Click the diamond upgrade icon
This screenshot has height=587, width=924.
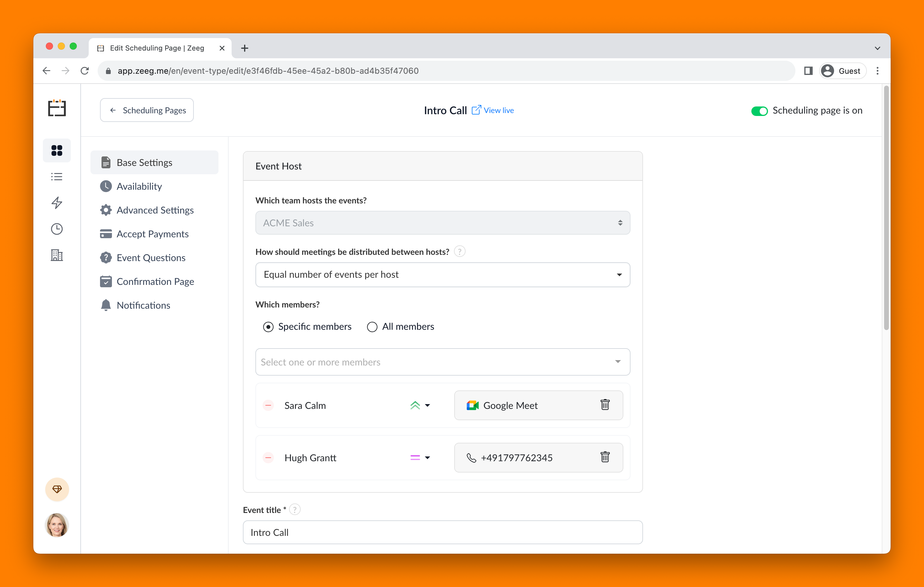[x=57, y=489]
